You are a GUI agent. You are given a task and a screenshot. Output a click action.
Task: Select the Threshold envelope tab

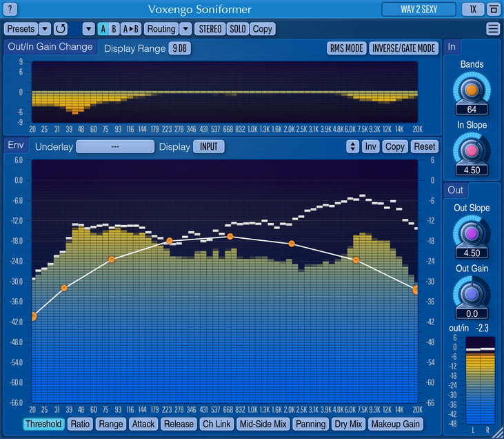(43, 424)
